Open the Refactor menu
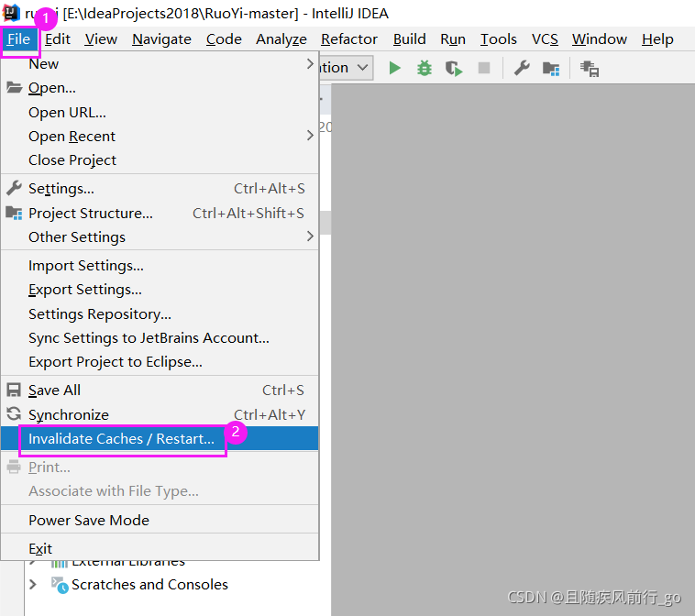This screenshot has width=695, height=616. 348,39
